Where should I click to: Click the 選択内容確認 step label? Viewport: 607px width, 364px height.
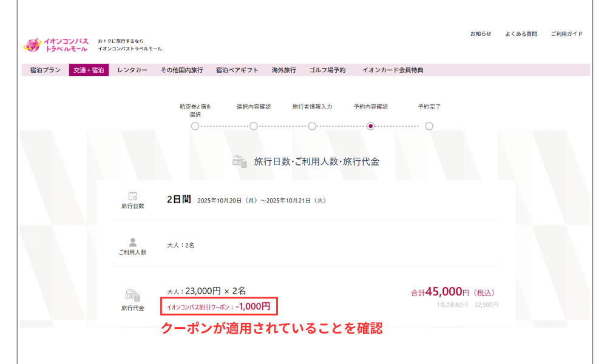254,107
